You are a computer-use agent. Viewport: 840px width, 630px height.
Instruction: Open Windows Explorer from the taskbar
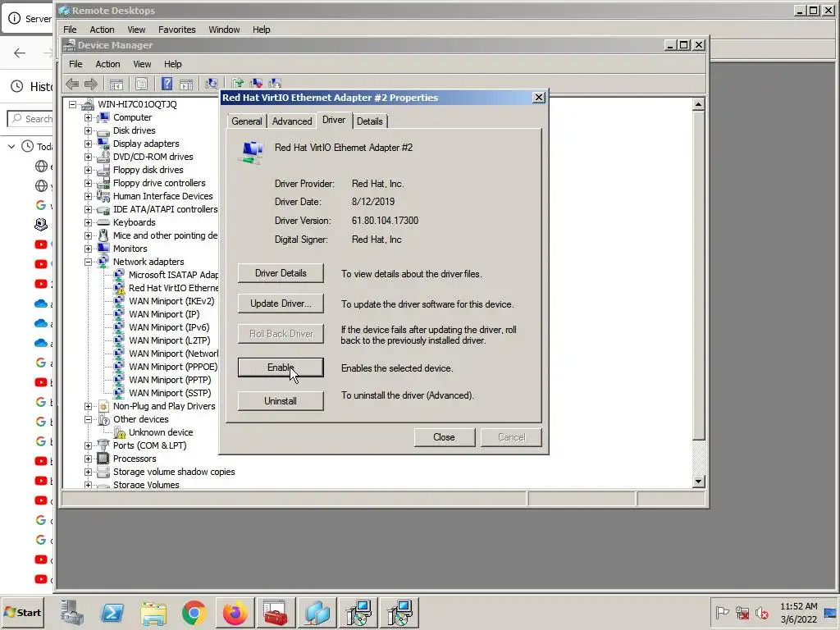(153, 613)
